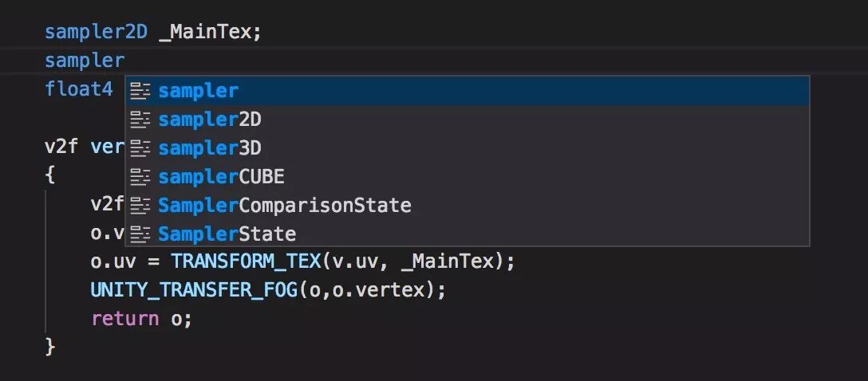This screenshot has width=868, height=381.
Task: Click the icon beside the 'sampler3D' suggestion
Action: (140, 148)
